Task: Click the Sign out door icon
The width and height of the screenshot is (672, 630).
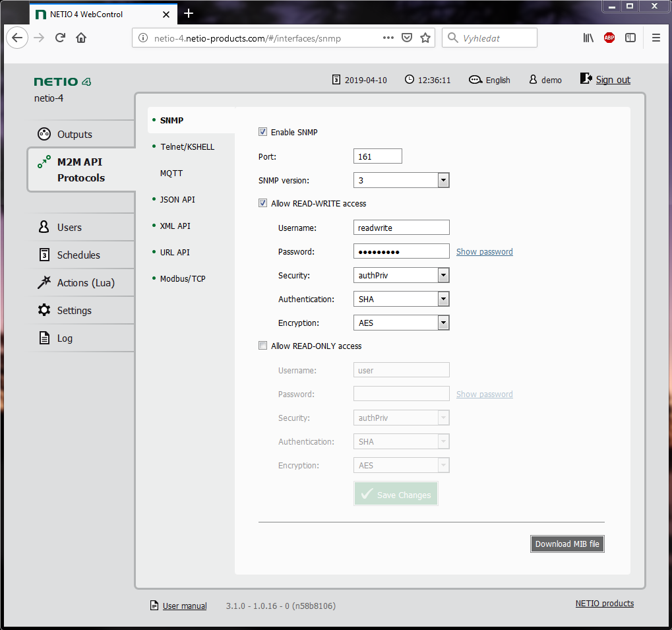Action: tap(586, 79)
